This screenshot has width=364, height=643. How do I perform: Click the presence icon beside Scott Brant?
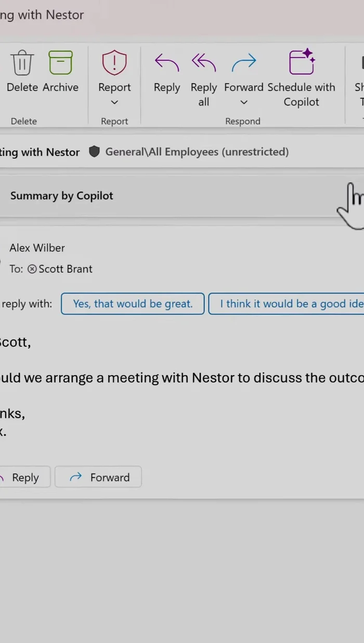pos(32,269)
